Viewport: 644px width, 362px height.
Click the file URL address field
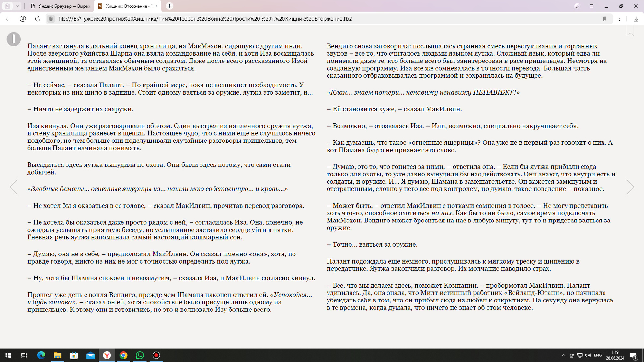pyautogui.click(x=205, y=19)
